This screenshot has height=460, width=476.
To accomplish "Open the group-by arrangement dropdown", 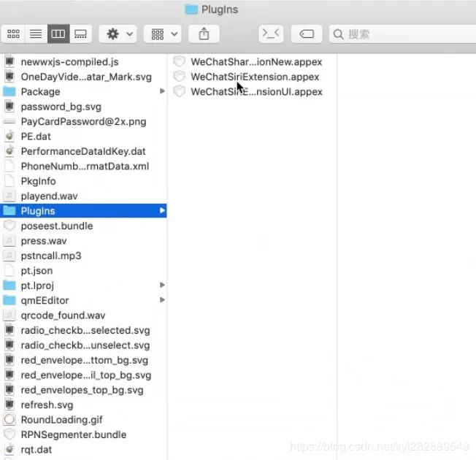I will coord(163,34).
